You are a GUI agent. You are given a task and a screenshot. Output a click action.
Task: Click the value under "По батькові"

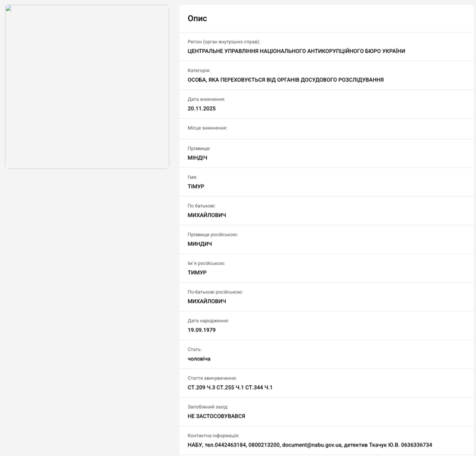207,215
